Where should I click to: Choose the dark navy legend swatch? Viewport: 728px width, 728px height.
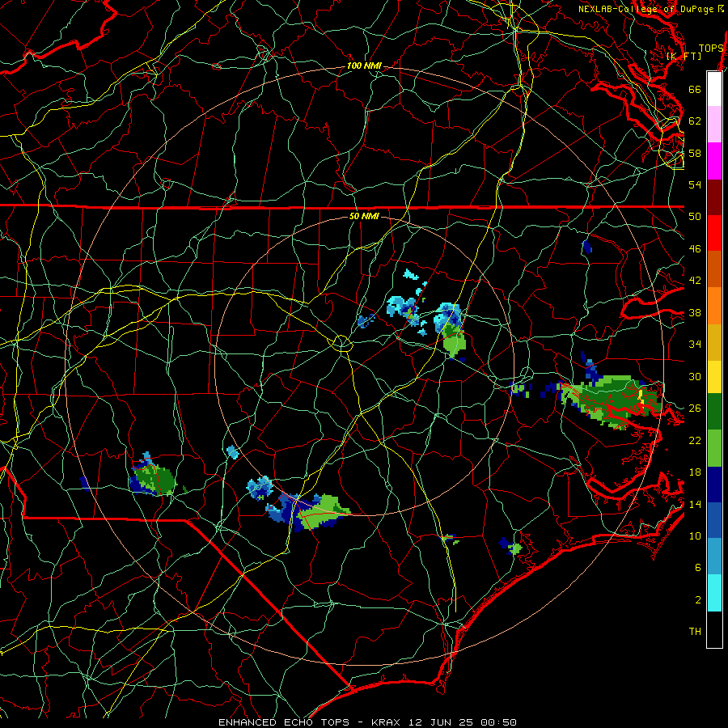(x=714, y=485)
